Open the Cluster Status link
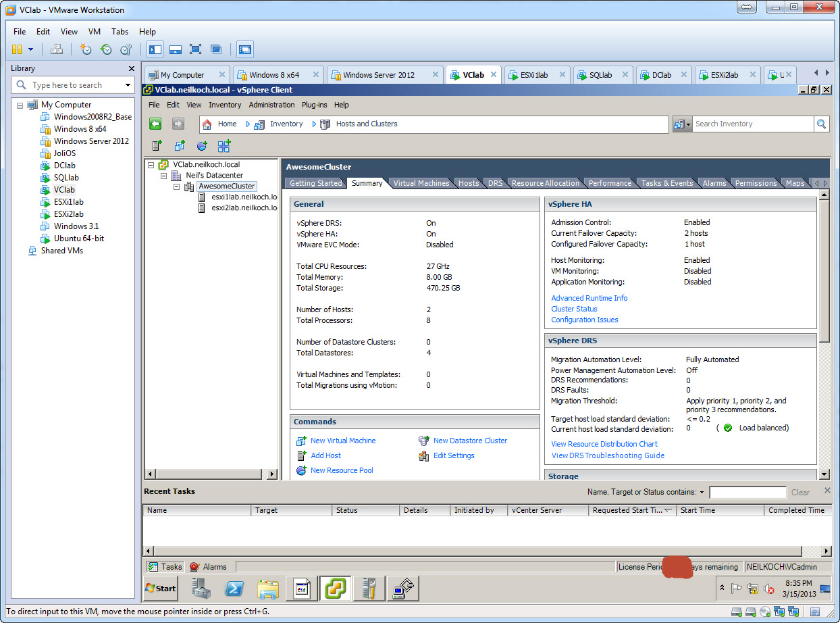 (x=574, y=309)
